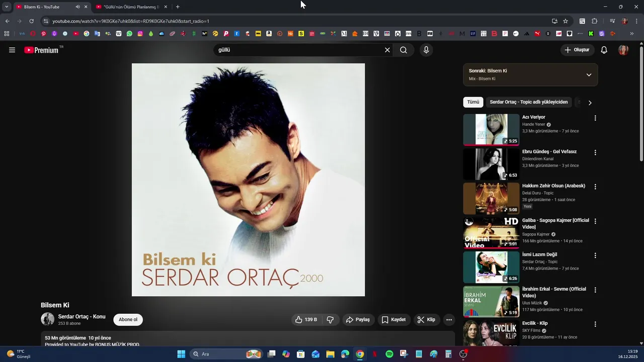Select Serdar Ortaç - Topic adlı yükleyiciden chip
The width and height of the screenshot is (644, 362).
coord(529,102)
